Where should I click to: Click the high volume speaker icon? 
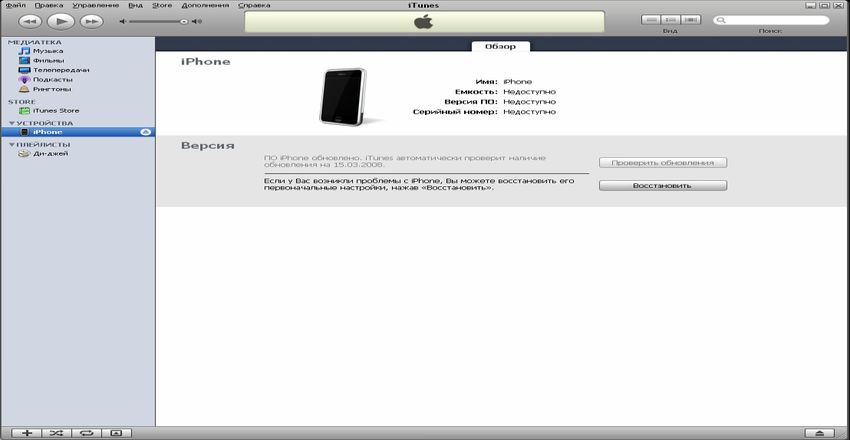click(197, 22)
